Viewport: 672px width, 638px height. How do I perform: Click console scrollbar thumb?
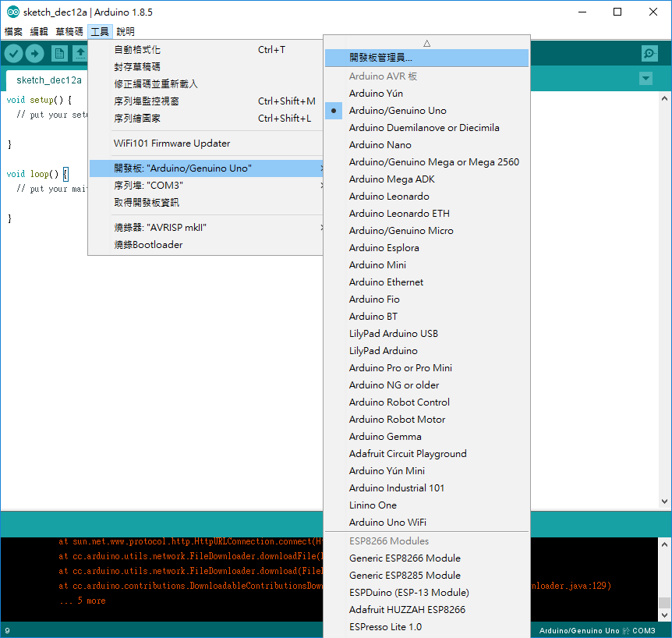pyautogui.click(x=664, y=602)
